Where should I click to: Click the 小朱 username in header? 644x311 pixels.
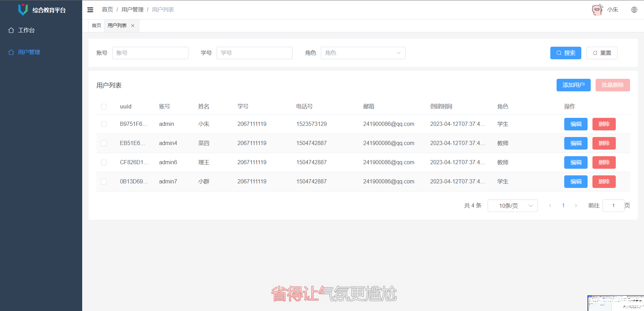tap(613, 10)
